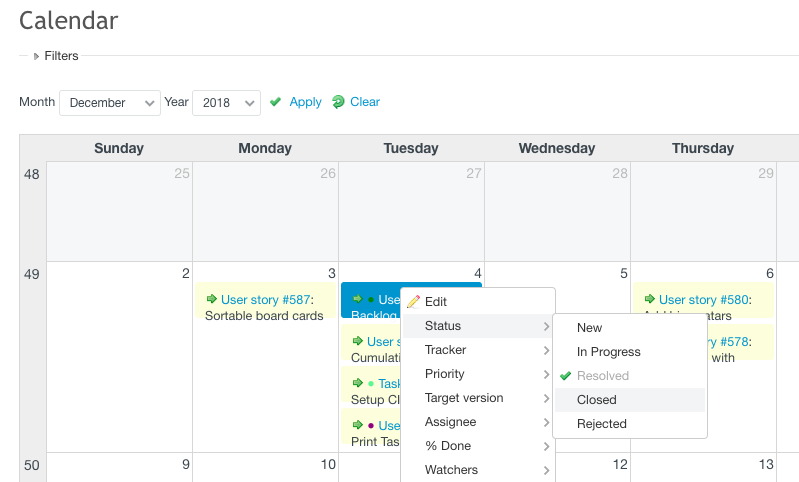Click the green Clear reload icon
This screenshot has width=799, height=482.
pyautogui.click(x=338, y=102)
